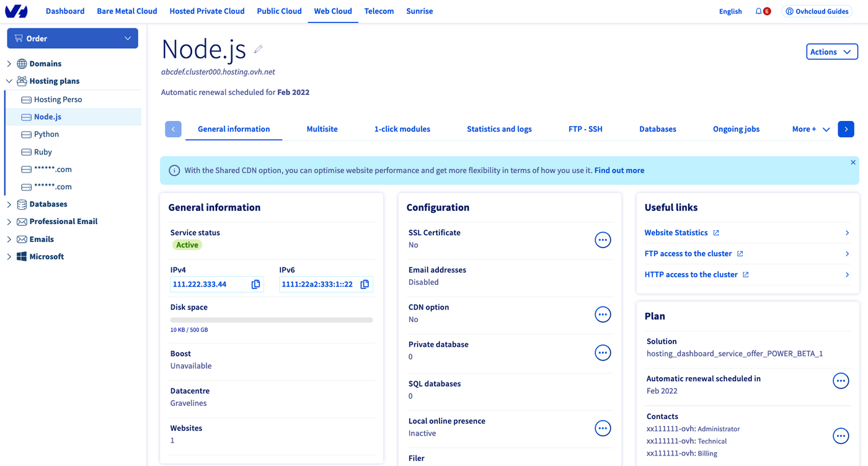Check the disk space usage bar
The width and height of the screenshot is (868, 466).
point(271,320)
